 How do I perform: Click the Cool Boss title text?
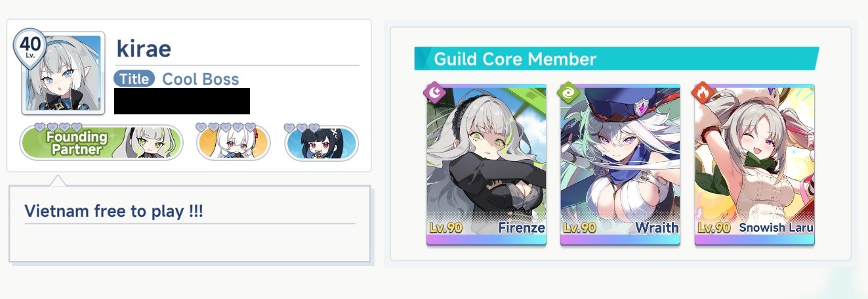(x=201, y=79)
